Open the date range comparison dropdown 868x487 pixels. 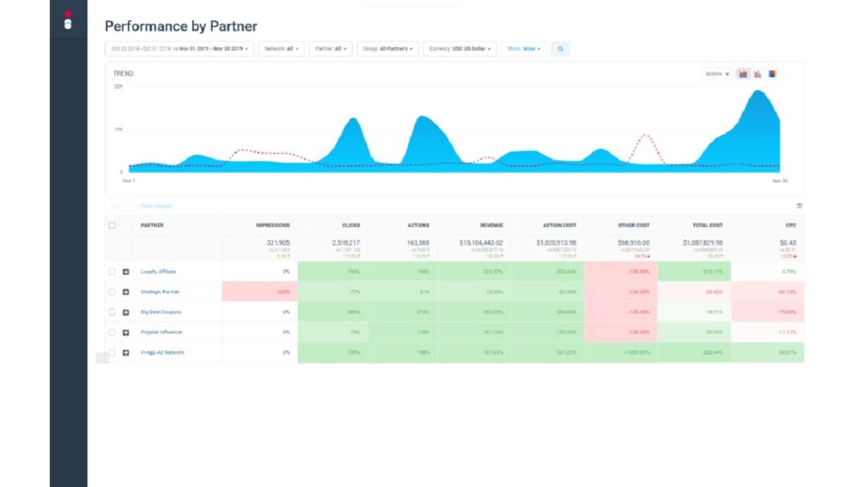pos(180,49)
